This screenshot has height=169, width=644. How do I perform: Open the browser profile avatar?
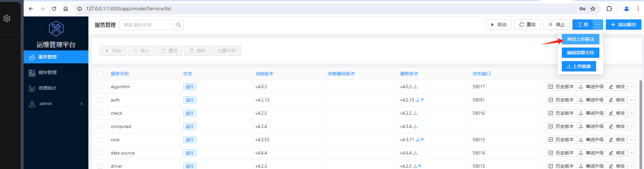click(627, 9)
